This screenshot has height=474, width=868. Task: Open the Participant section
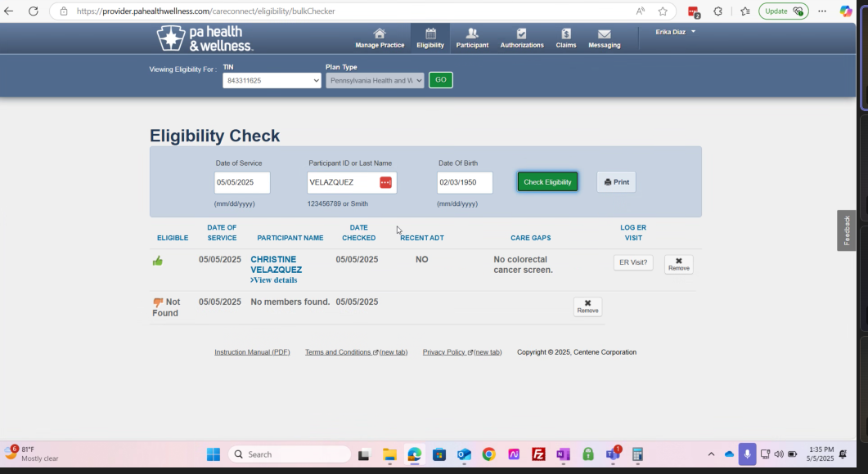coord(472,38)
